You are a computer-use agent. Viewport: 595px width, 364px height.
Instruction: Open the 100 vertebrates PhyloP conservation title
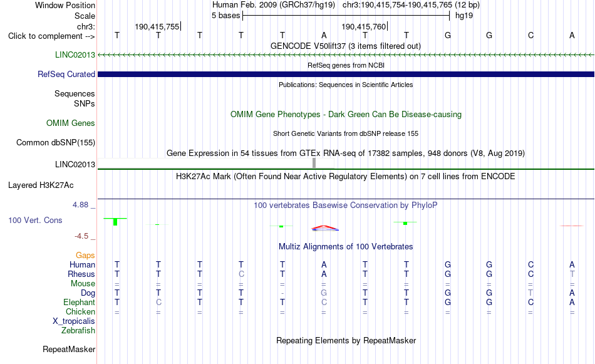click(x=346, y=205)
